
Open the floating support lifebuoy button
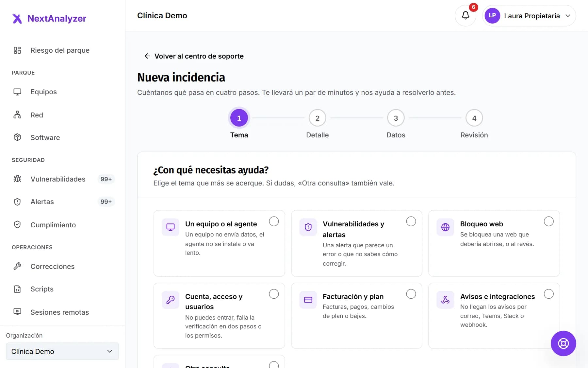coord(563,343)
